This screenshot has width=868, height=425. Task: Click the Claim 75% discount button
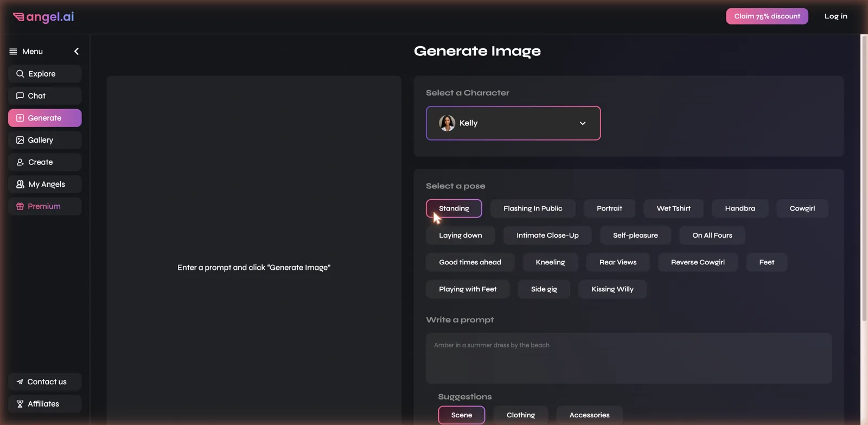pyautogui.click(x=767, y=16)
